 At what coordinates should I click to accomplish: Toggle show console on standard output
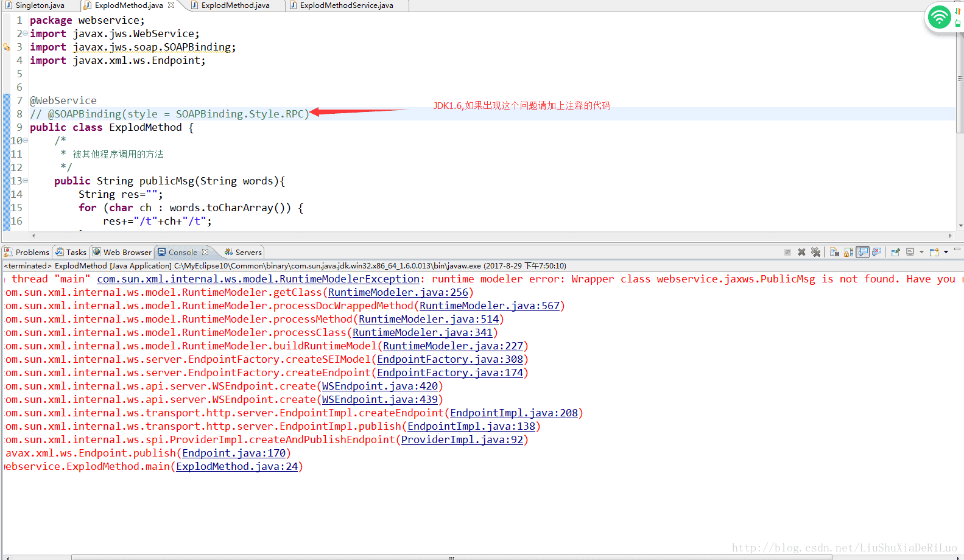(862, 252)
